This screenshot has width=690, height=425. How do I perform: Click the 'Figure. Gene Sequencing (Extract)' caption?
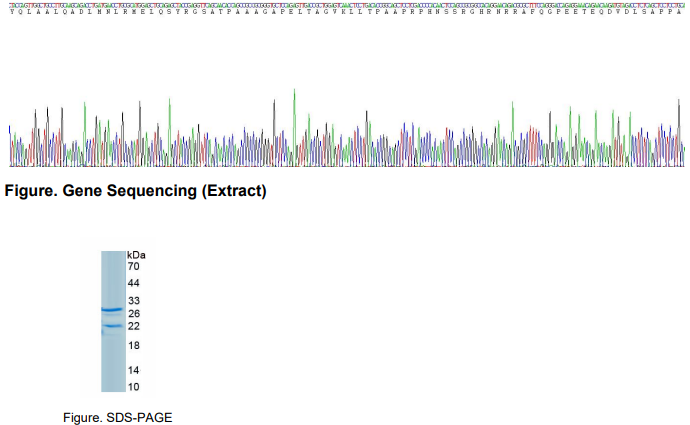[x=136, y=191]
